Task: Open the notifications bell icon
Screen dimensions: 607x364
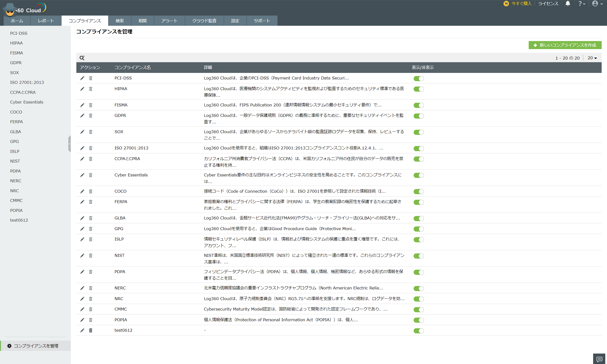Action: coord(568,4)
